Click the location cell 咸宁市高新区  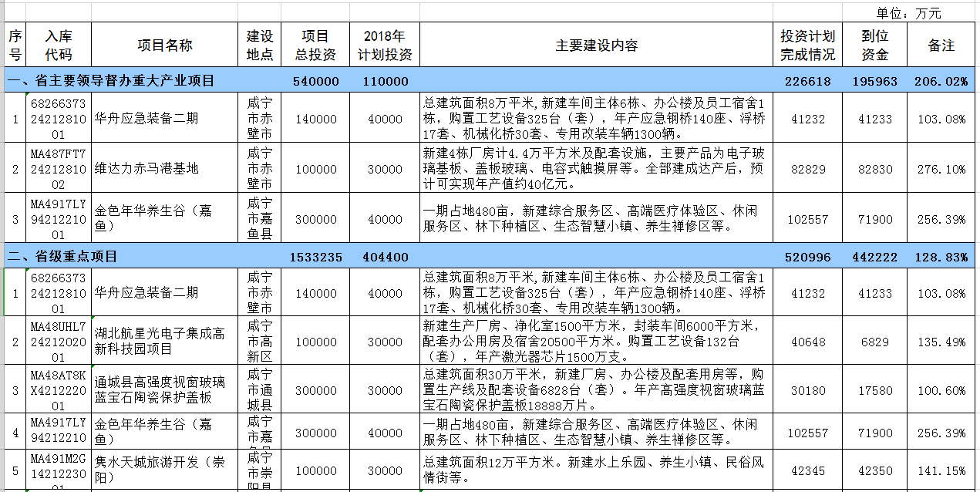click(260, 342)
